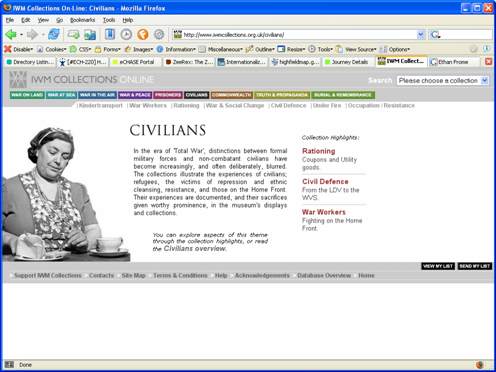Click the IWM Collections Online logo

(82, 80)
